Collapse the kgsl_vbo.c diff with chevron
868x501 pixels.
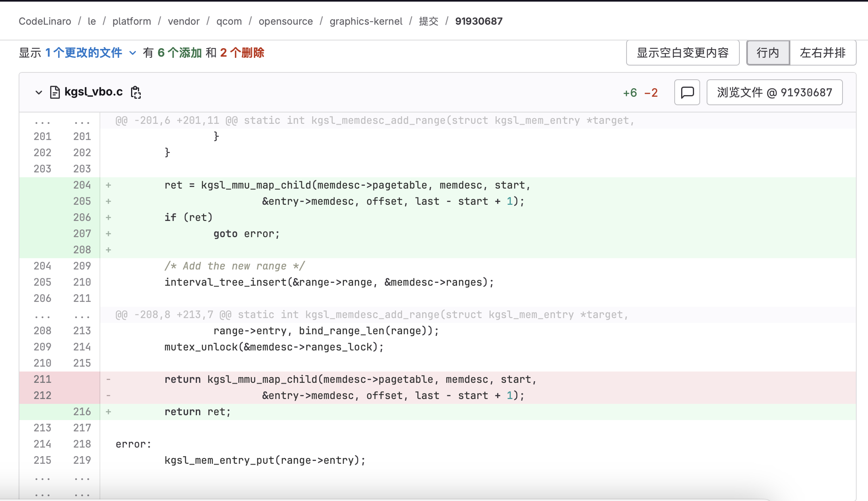tap(38, 92)
